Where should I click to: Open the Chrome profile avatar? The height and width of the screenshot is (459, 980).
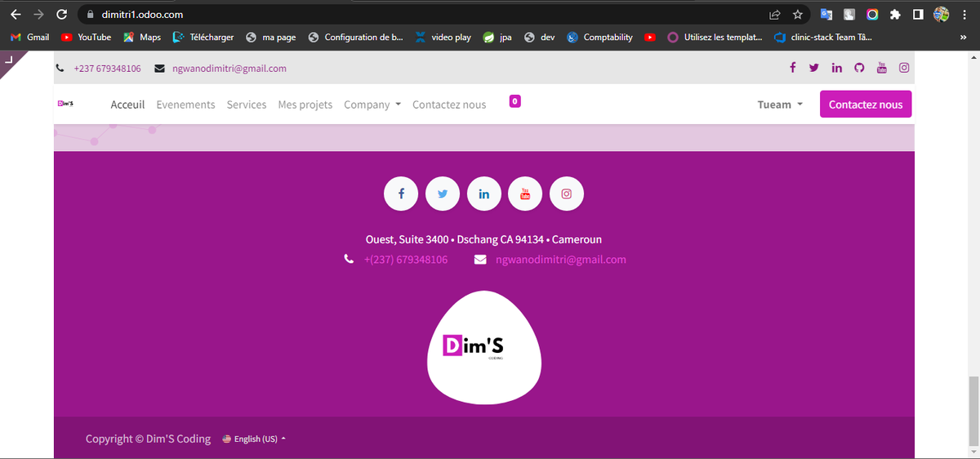click(x=941, y=14)
